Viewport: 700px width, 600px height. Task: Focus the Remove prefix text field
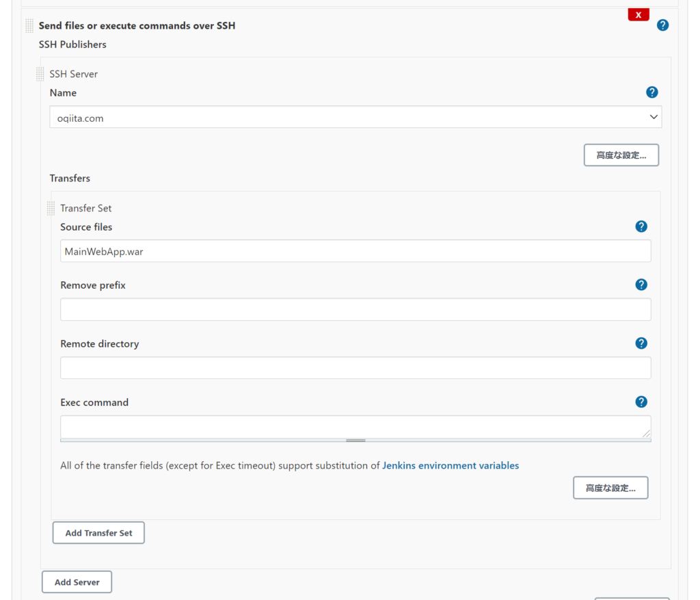pos(355,309)
